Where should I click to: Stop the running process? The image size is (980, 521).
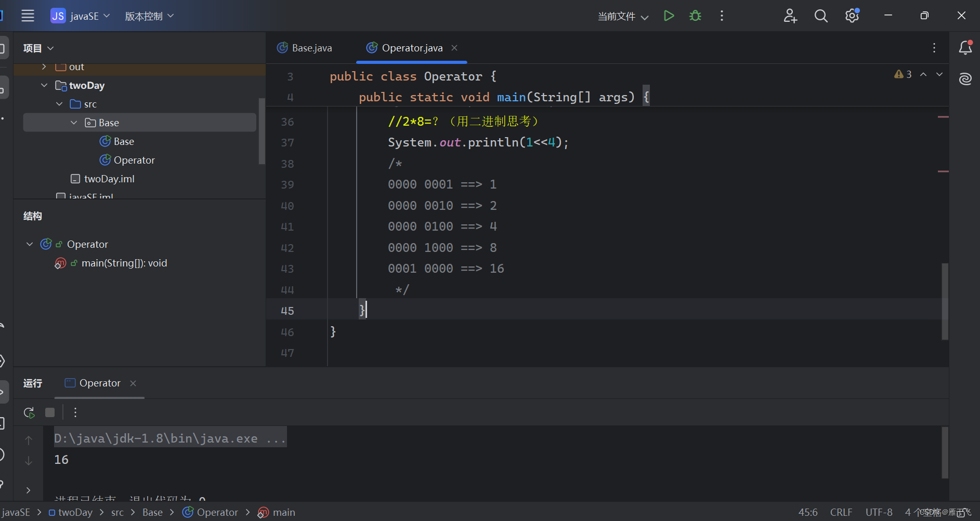point(50,412)
